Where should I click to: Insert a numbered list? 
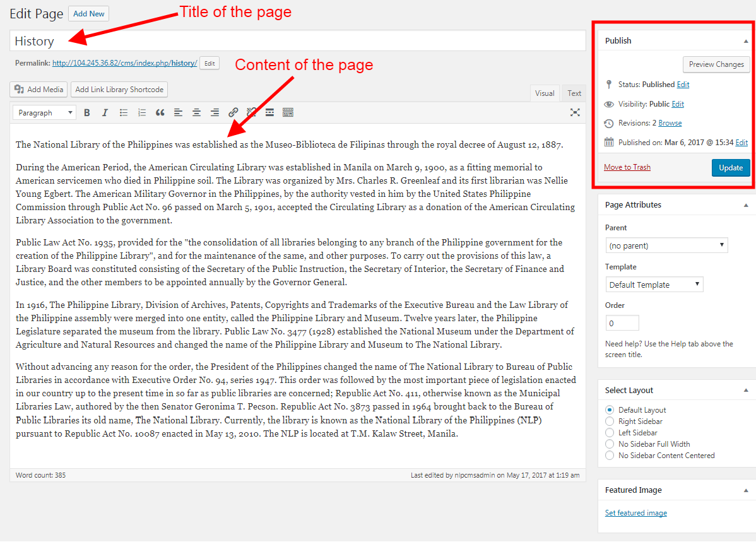coord(142,113)
